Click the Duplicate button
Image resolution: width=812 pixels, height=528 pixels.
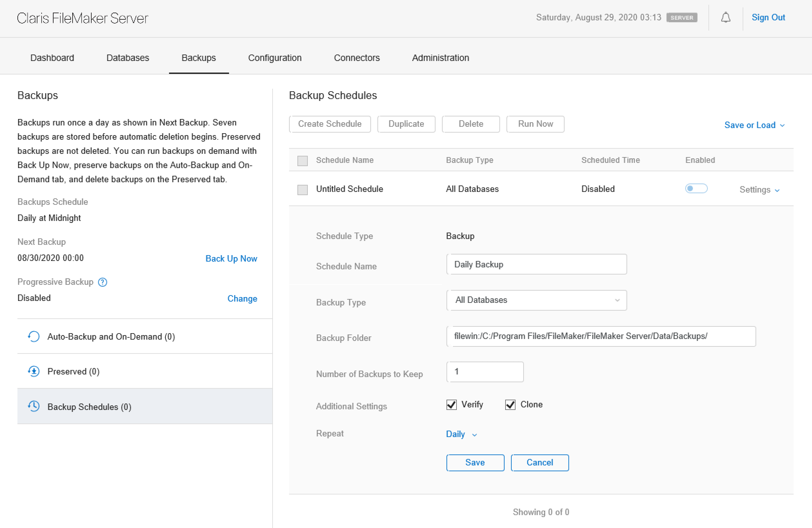(x=406, y=124)
